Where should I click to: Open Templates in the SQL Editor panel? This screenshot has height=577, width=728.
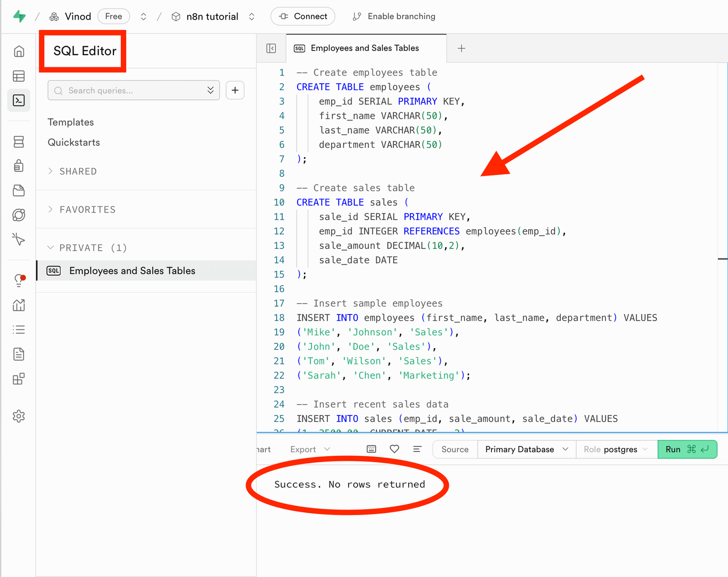pos(71,122)
